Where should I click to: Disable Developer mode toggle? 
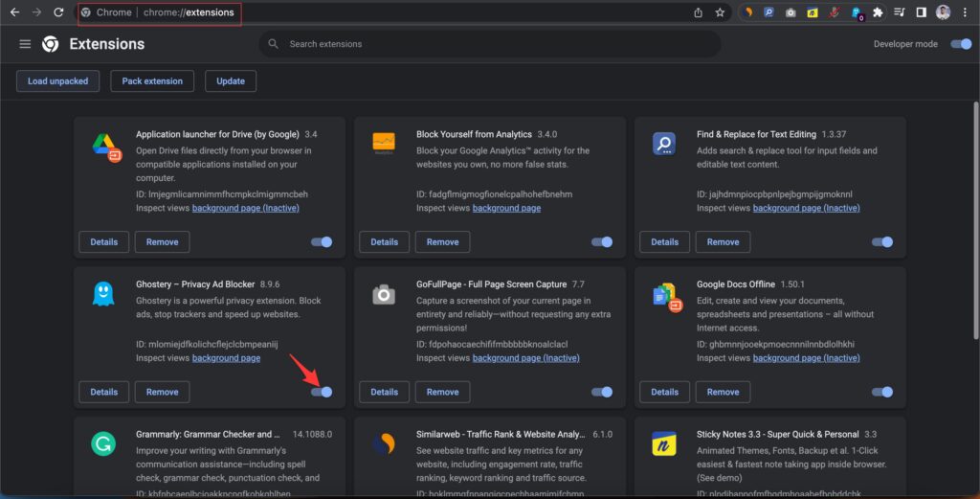point(960,44)
